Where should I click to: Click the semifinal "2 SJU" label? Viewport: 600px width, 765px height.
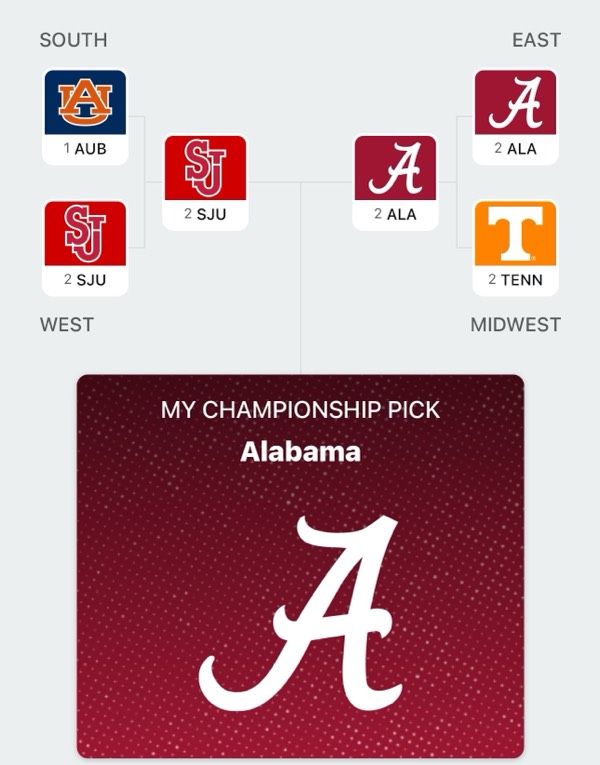click(x=205, y=215)
